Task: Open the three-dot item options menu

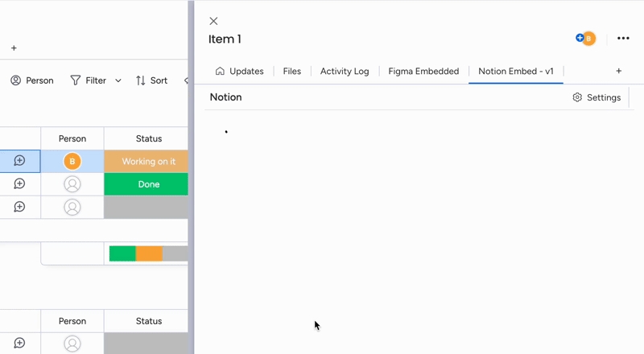Action: coord(623,39)
